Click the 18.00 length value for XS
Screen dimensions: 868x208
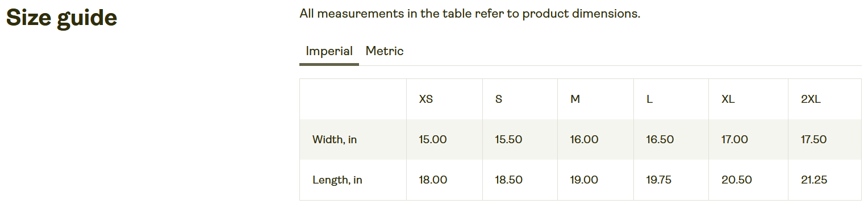point(433,180)
